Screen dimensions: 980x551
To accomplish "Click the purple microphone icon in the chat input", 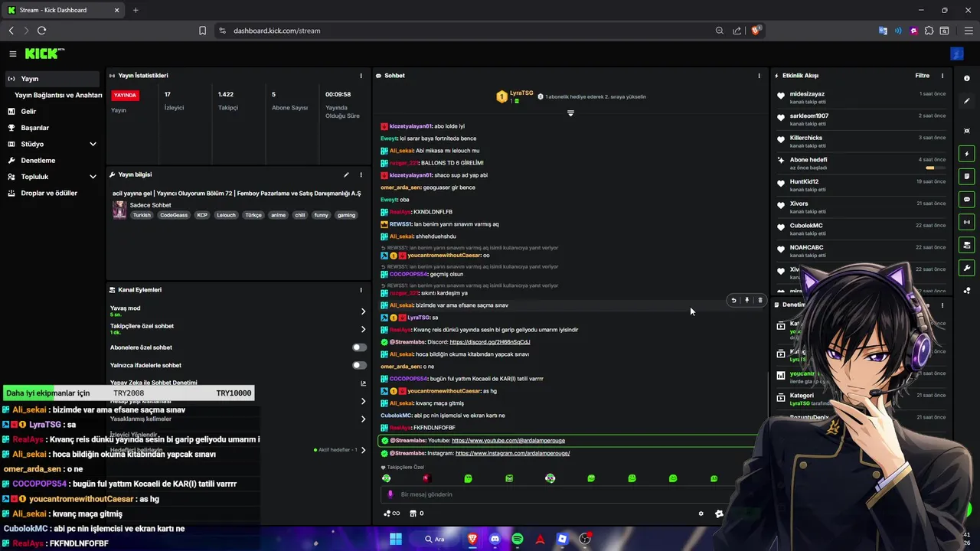I will [x=390, y=494].
